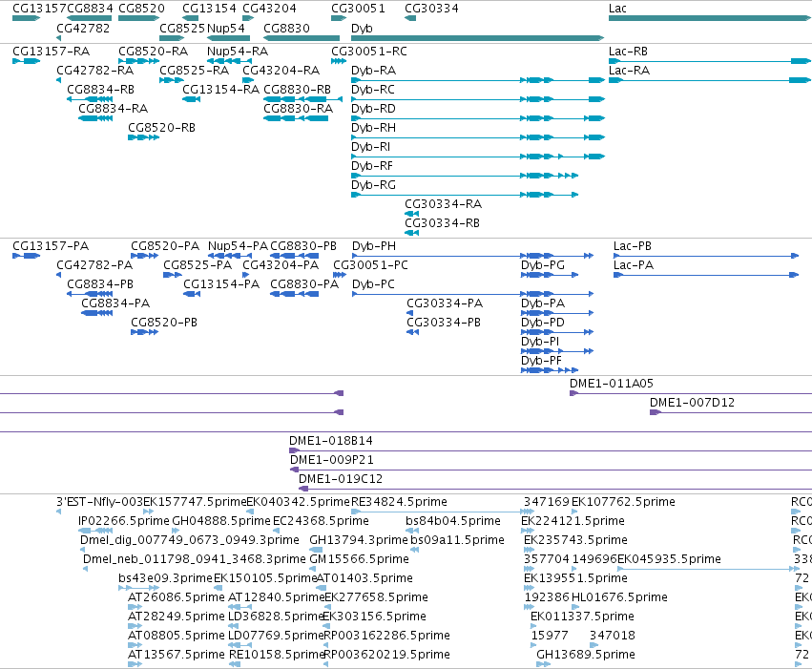The image size is (812, 669).
Task: Select transcript CG8525-RA label
Action: (x=194, y=71)
